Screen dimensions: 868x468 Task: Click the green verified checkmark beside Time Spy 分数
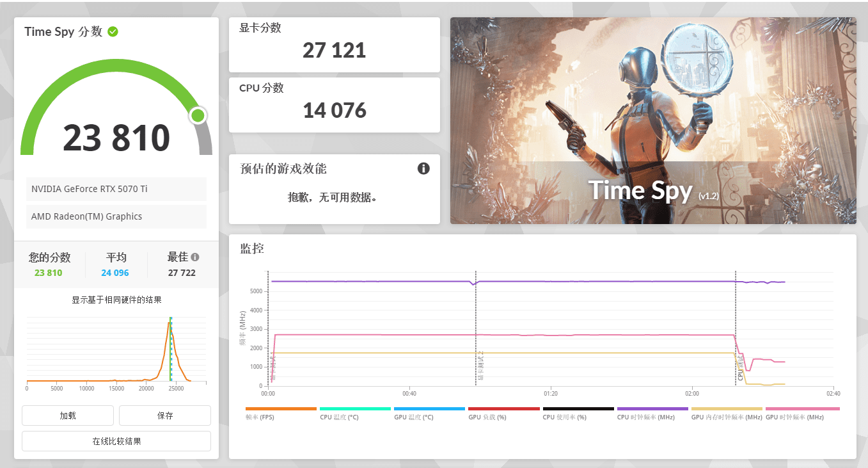click(x=113, y=31)
